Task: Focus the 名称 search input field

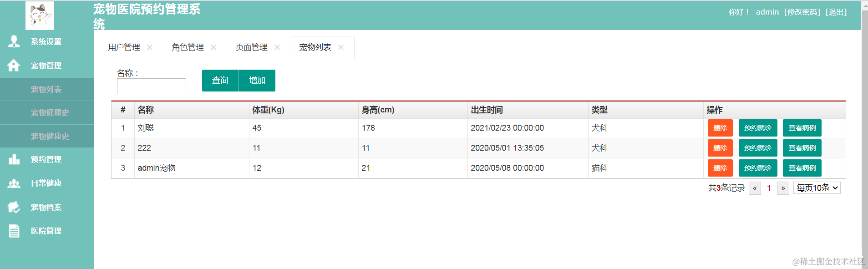Action: pyautogui.click(x=152, y=86)
